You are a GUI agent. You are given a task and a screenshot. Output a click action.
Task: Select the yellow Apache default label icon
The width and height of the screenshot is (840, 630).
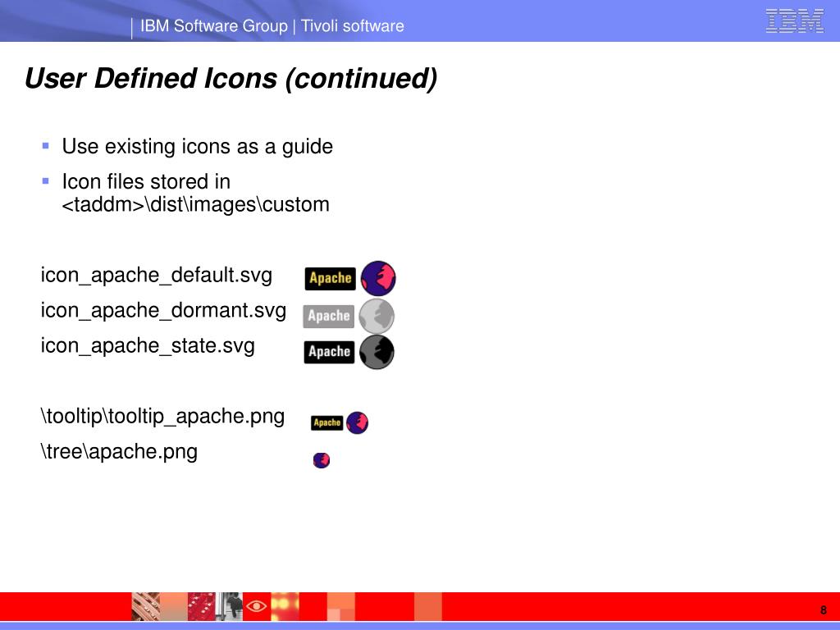(x=330, y=279)
